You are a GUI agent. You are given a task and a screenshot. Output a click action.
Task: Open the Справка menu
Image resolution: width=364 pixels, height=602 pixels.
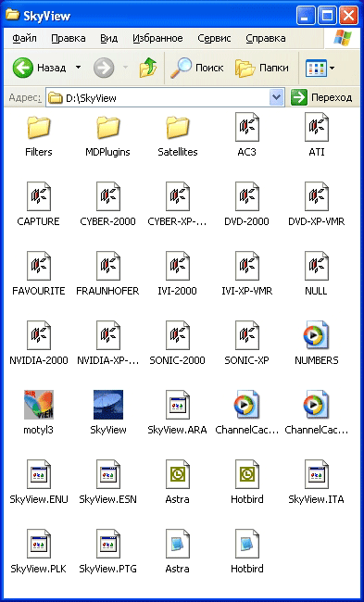click(x=266, y=38)
